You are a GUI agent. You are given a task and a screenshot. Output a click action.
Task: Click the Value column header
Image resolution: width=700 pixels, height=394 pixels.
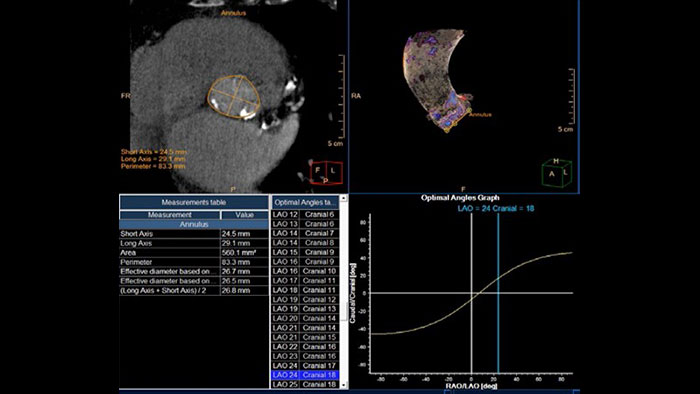tap(245, 215)
